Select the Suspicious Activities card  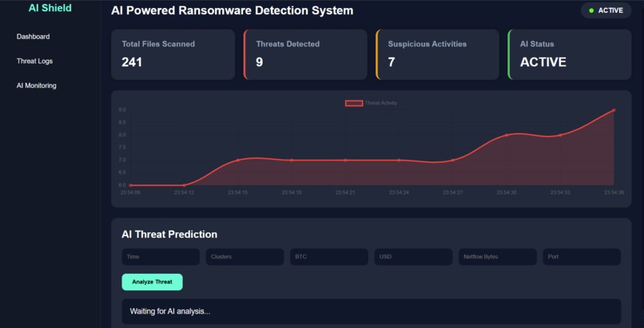pos(437,54)
